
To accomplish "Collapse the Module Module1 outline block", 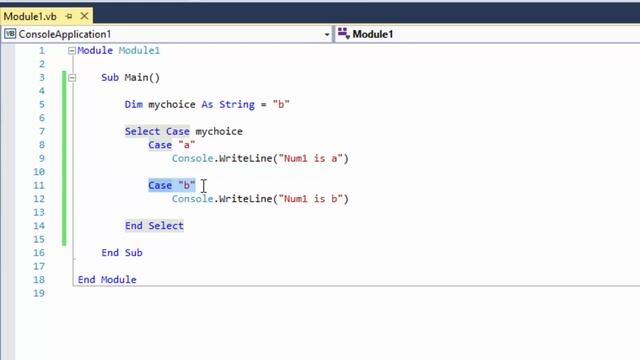I will (72, 51).
